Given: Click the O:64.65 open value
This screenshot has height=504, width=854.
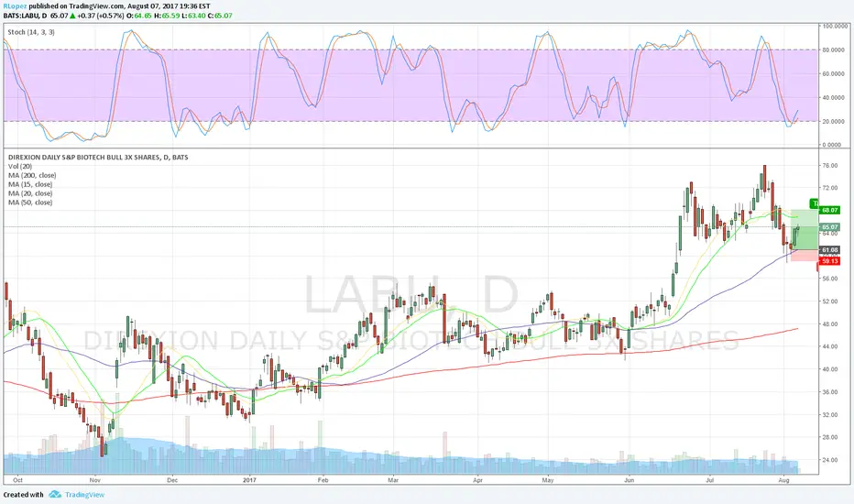Looking at the screenshot, I should [139, 16].
